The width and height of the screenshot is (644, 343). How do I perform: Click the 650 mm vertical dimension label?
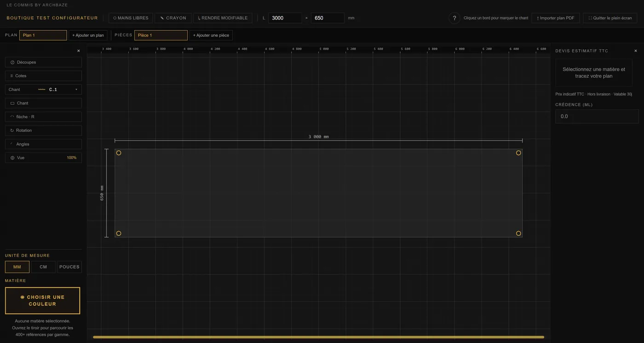pos(102,193)
